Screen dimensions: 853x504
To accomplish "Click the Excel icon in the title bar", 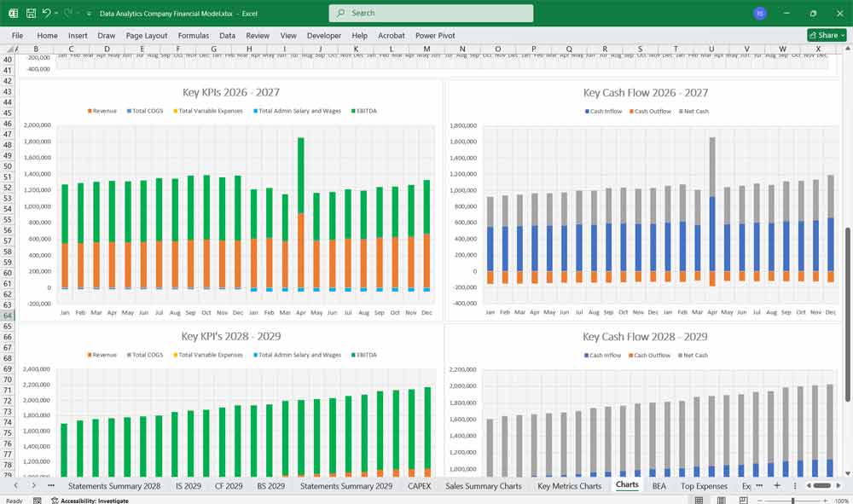I will tap(12, 11).
